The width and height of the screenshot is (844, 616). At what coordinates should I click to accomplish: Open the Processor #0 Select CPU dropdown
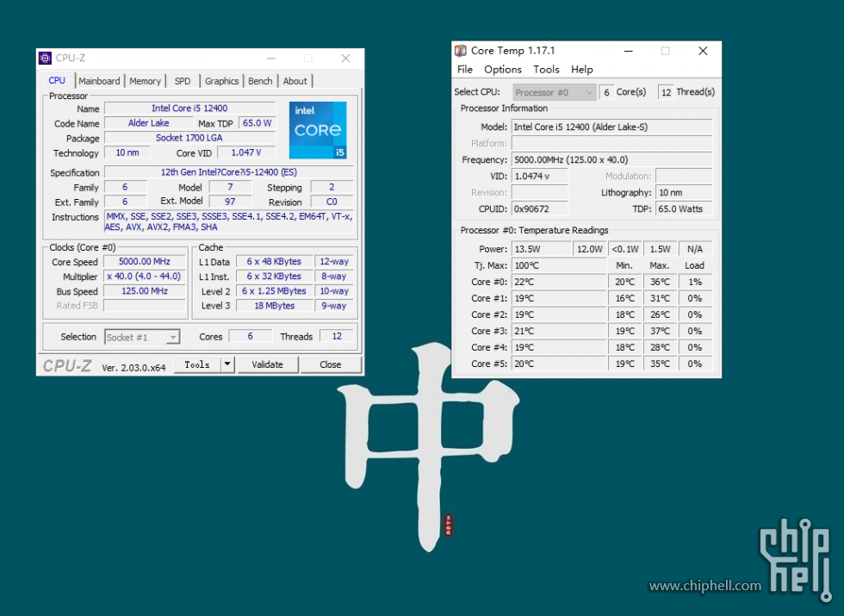point(554,92)
